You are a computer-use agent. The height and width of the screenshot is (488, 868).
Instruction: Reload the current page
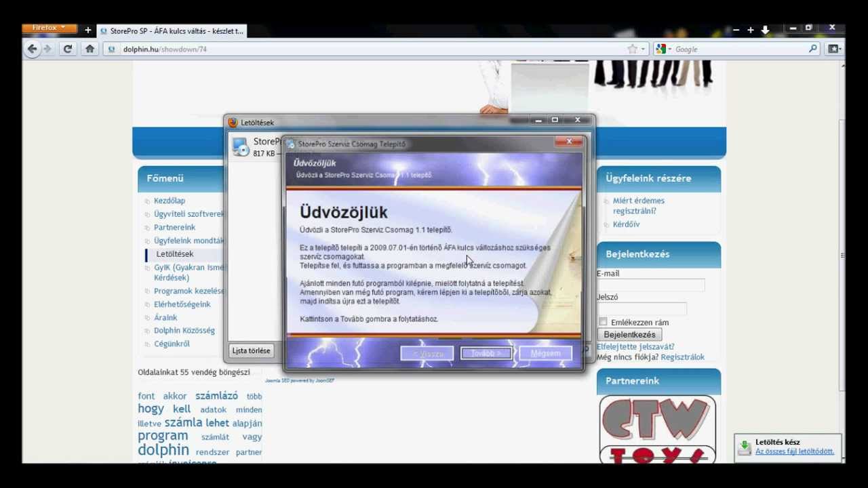(68, 49)
